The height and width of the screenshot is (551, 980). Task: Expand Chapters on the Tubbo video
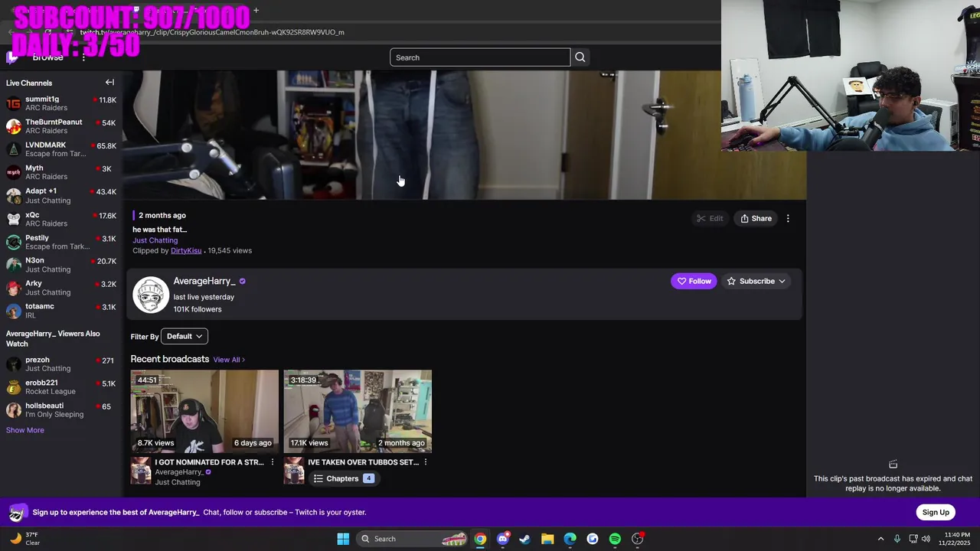(x=343, y=479)
